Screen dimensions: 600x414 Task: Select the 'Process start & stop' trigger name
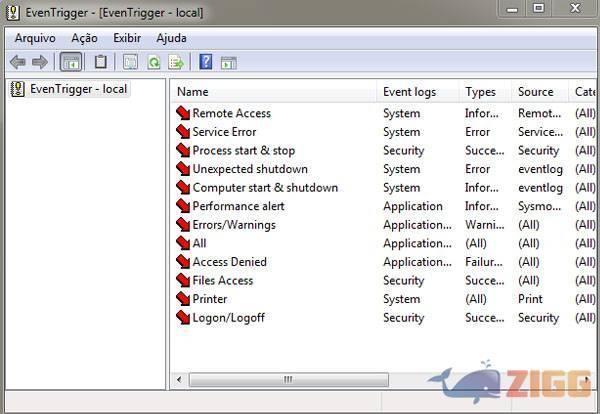coord(244,150)
